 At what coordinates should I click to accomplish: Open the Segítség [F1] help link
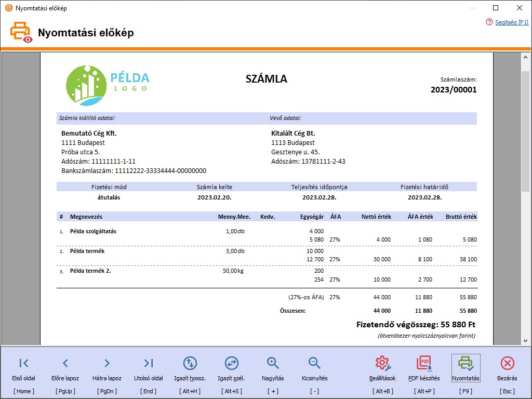click(x=512, y=22)
